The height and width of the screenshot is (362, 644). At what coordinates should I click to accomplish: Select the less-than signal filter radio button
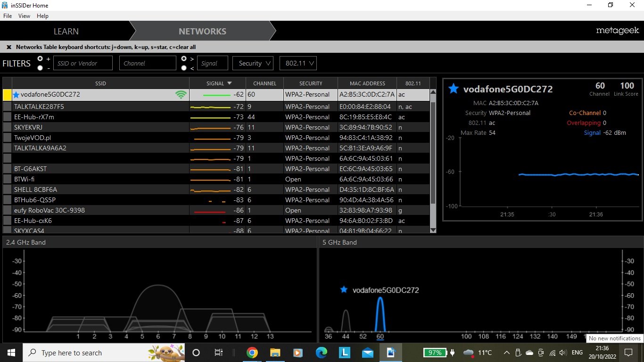[x=184, y=68]
